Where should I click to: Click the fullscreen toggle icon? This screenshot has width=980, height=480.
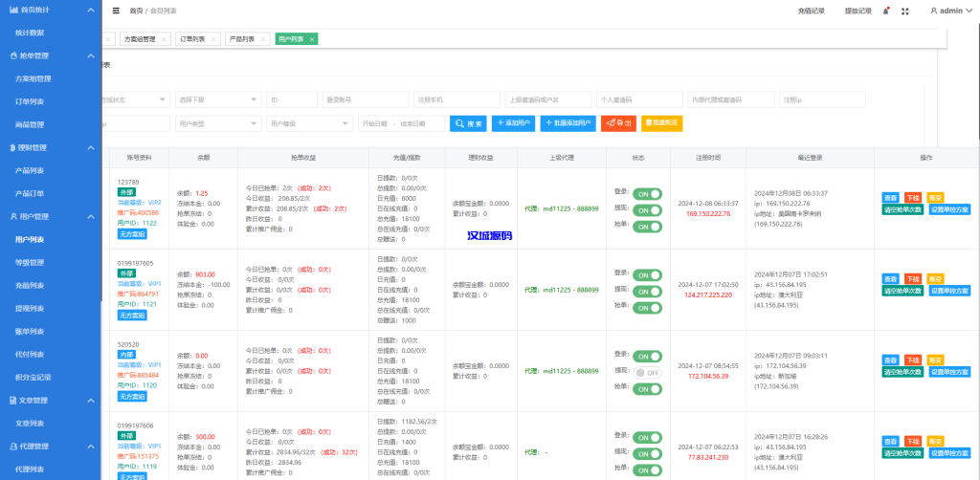point(906,11)
